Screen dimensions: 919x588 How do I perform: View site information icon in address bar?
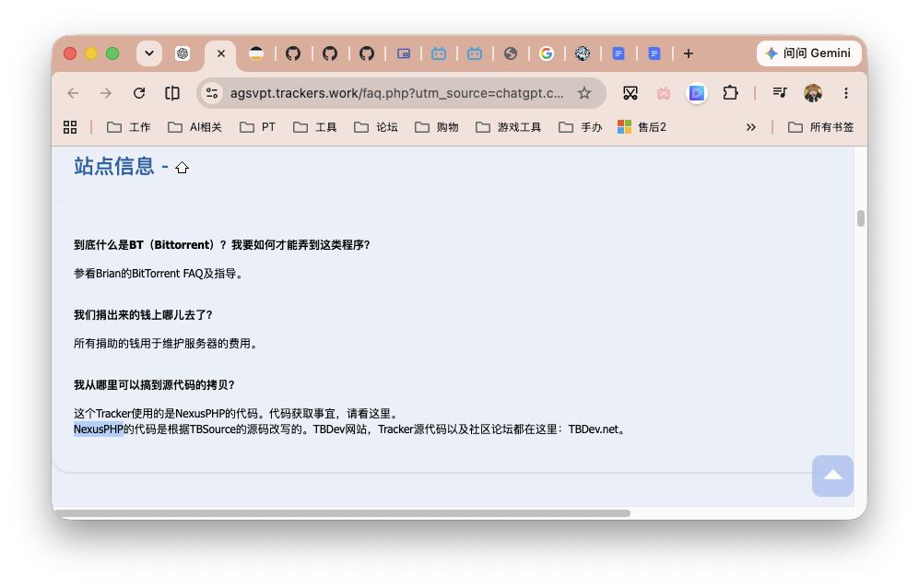point(212,93)
